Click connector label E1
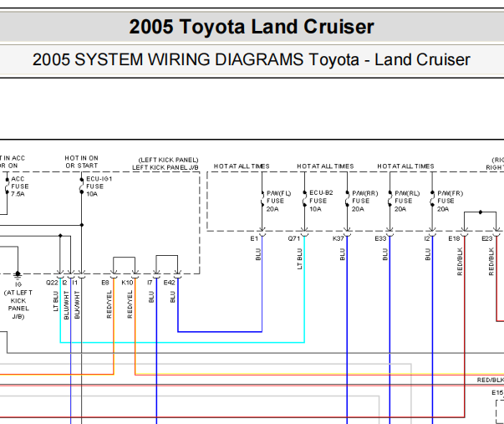Viewport: 504px width, 424px height. pos(254,238)
